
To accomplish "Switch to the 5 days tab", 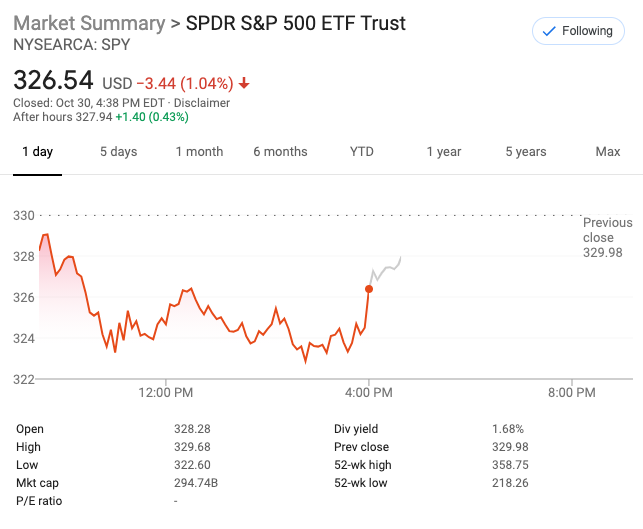I will (x=118, y=152).
